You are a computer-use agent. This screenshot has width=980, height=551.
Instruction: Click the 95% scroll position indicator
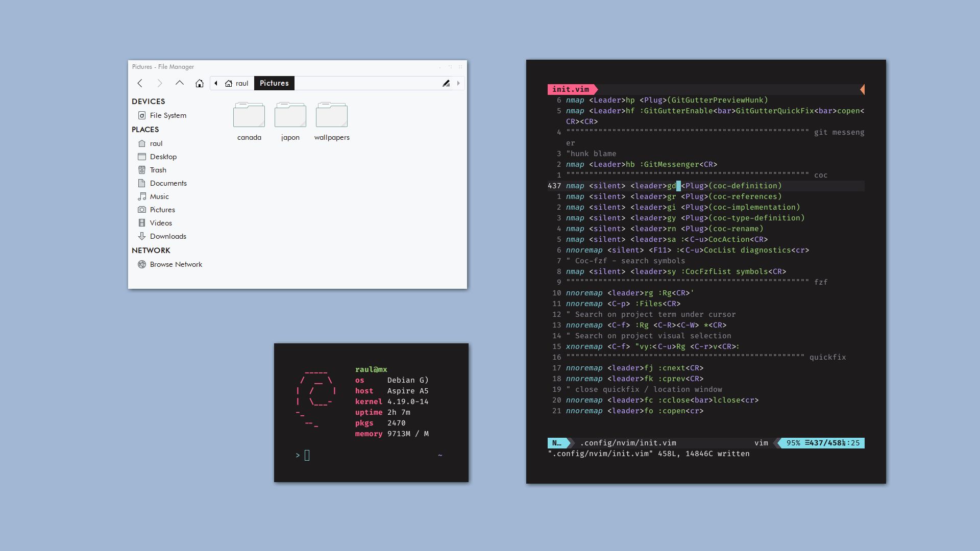[x=794, y=443]
